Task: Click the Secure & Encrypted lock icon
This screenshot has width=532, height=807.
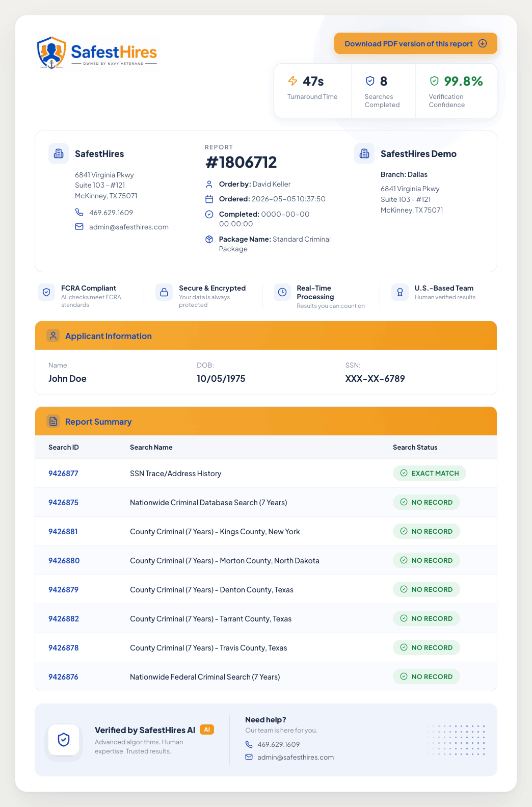Action: tap(164, 292)
